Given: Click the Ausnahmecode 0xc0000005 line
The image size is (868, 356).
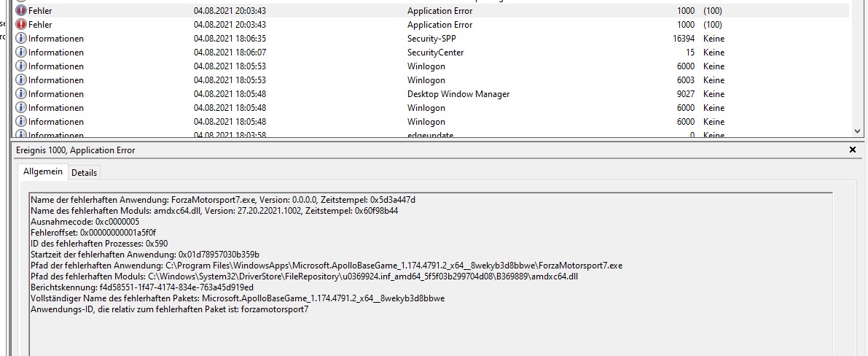Looking at the screenshot, I should coord(85,222).
